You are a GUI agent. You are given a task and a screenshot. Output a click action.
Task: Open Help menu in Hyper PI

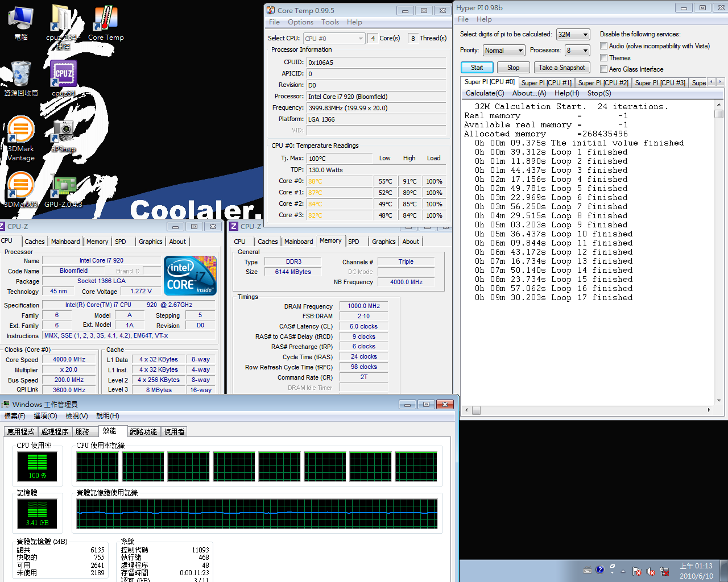[x=484, y=19]
